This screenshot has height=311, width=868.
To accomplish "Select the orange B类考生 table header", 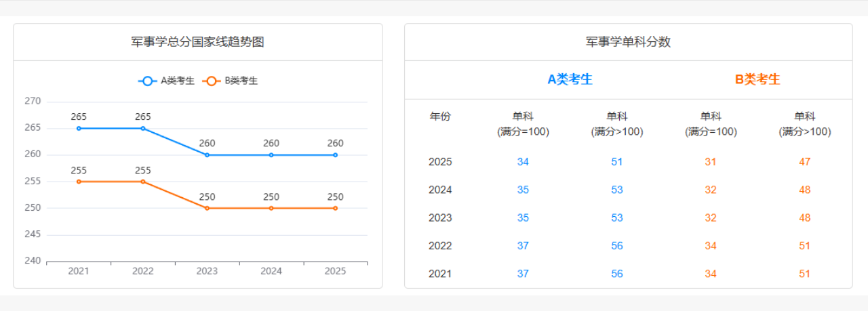I will tap(757, 79).
